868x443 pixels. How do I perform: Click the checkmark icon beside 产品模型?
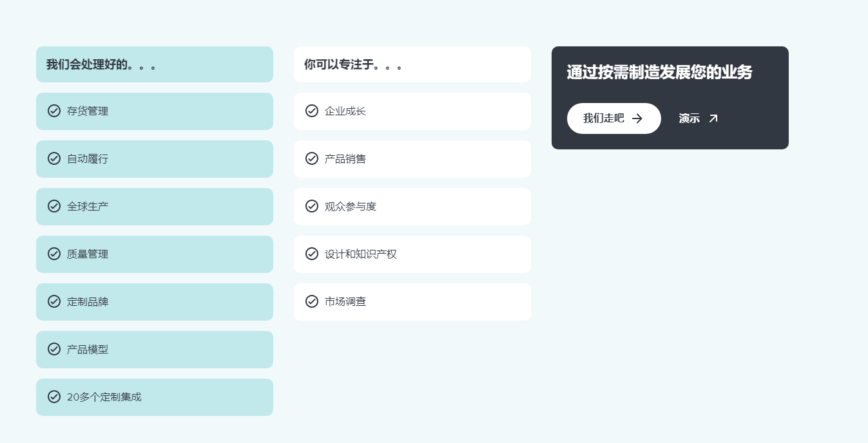click(x=54, y=349)
